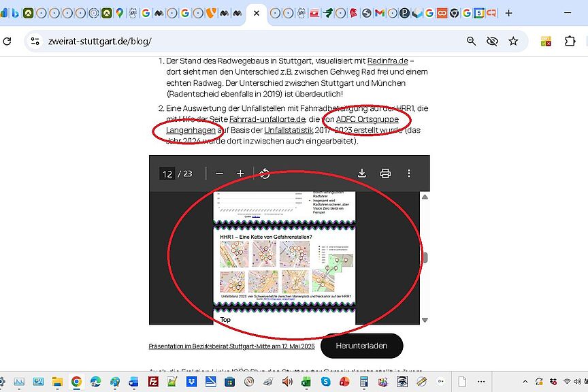Bookmark this page with the star icon

(x=513, y=42)
